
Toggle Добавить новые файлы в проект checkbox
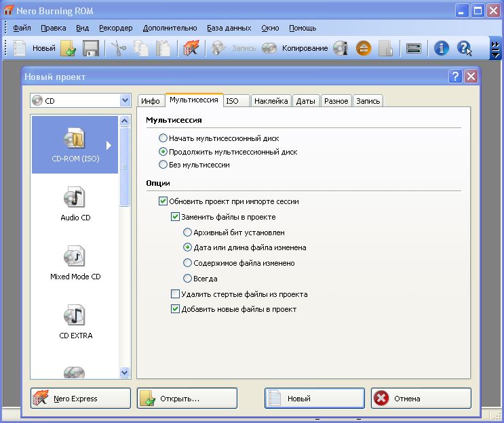[x=175, y=309]
